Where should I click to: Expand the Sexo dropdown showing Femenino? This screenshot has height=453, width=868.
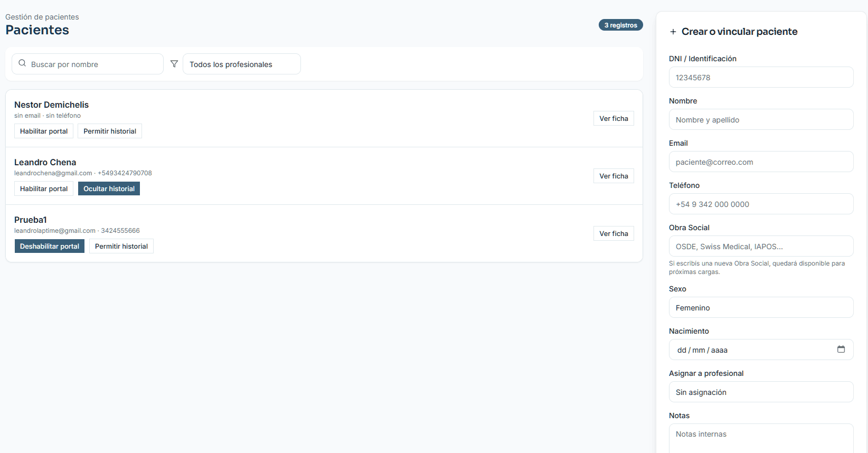pos(761,307)
